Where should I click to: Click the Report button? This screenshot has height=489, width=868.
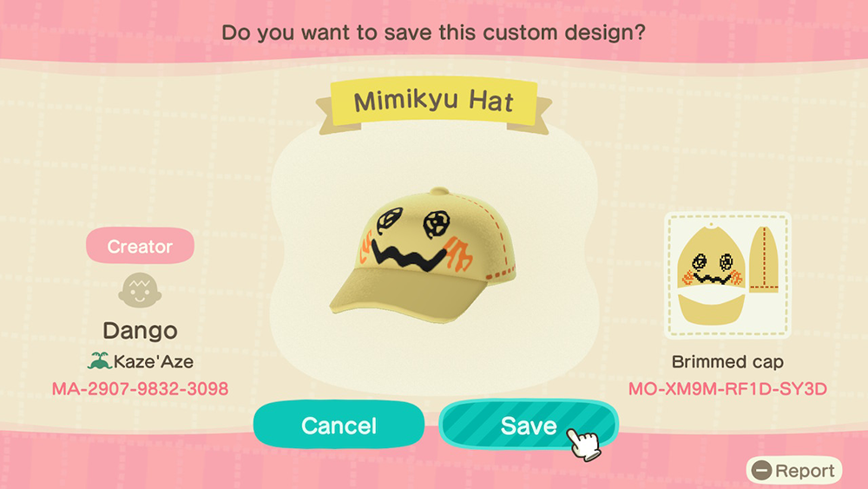(794, 470)
